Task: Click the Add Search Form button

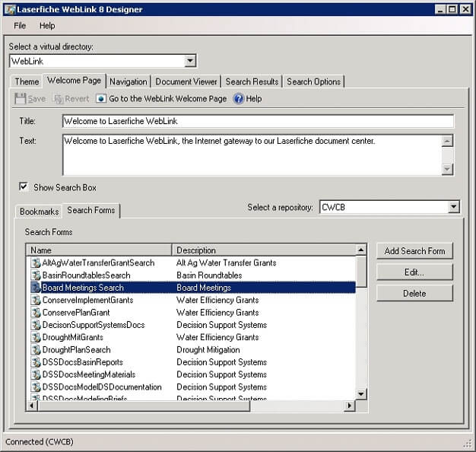Action: click(414, 251)
